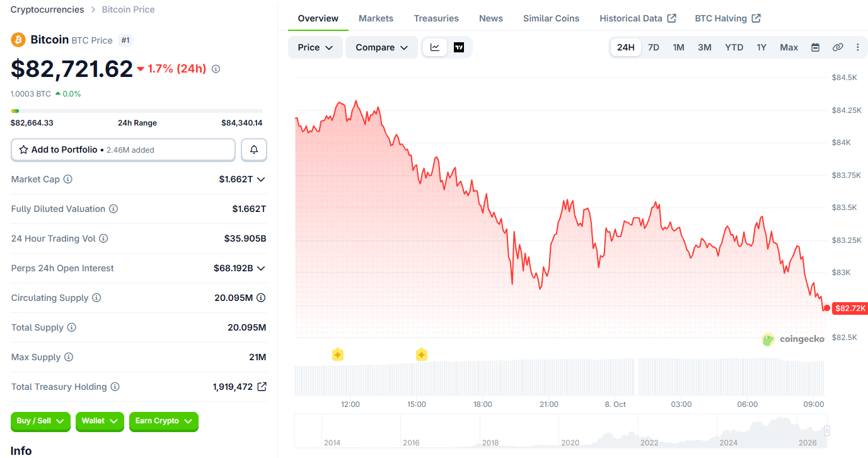The image size is (868, 458).
Task: Switch to the Similar Coins tab
Action: (551, 18)
